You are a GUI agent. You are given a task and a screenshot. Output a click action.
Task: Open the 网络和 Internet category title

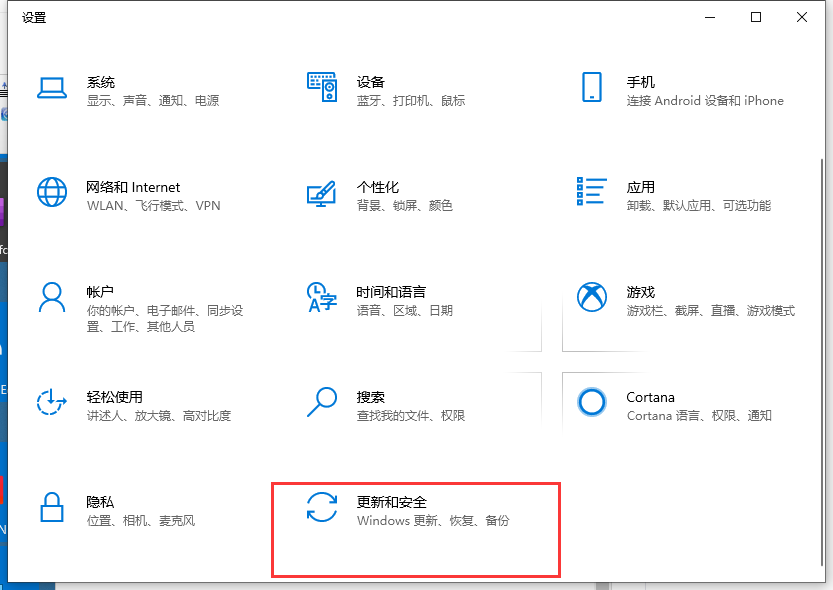click(x=133, y=187)
